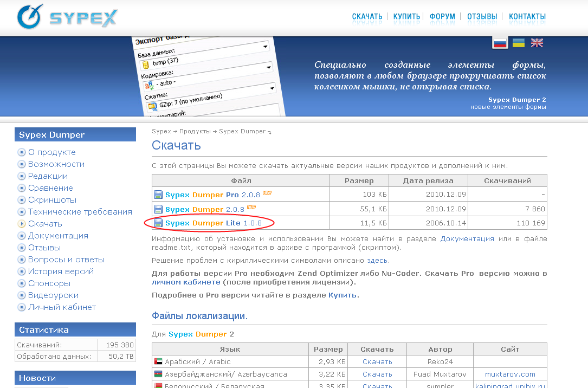The width and height of the screenshot is (588, 388).
Task: Switch site to Russian flag language
Action: point(500,43)
